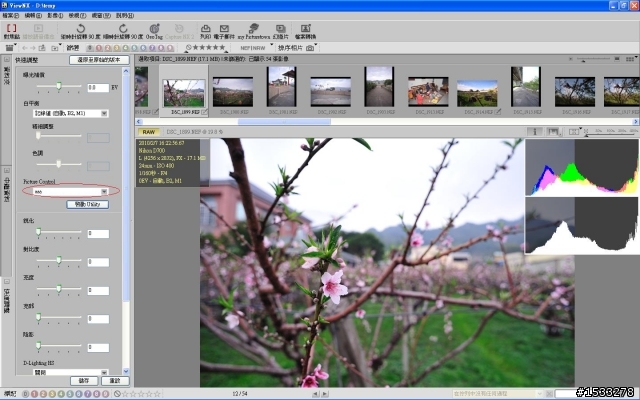Viewport: 640px width, 400px height.
Task: Select the DSC_1913.NEF thumbnail
Action: (x=428, y=92)
